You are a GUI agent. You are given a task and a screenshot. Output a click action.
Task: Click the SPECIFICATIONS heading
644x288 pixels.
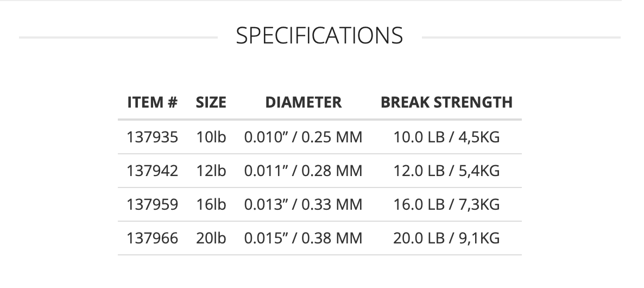pyautogui.click(x=319, y=36)
